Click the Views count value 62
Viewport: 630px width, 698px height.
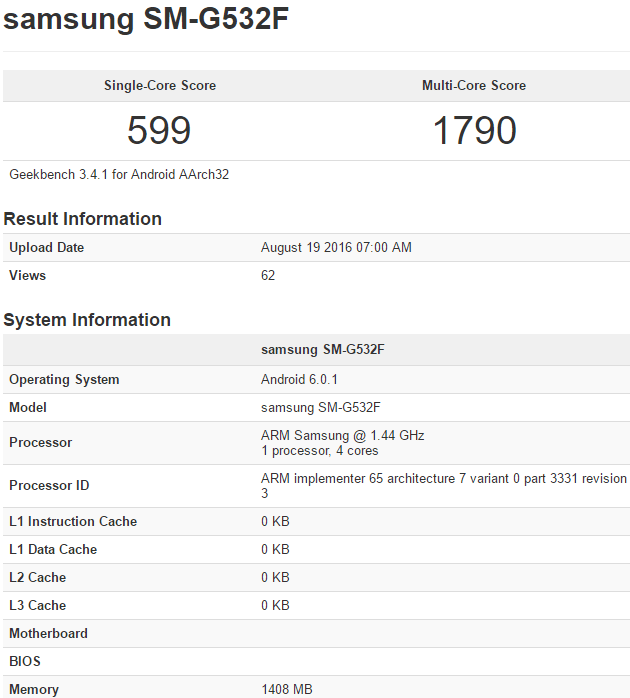pos(268,276)
